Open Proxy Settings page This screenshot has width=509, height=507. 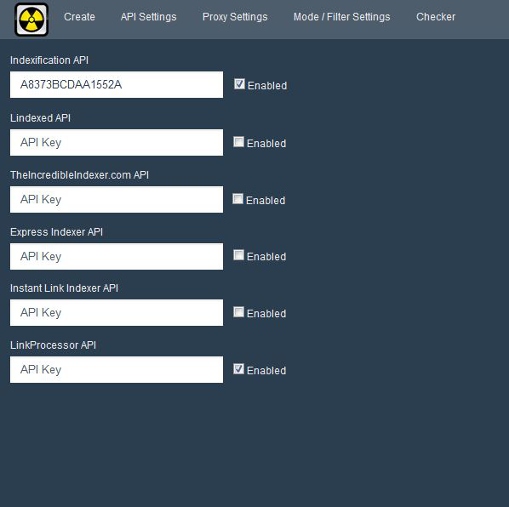coord(235,17)
